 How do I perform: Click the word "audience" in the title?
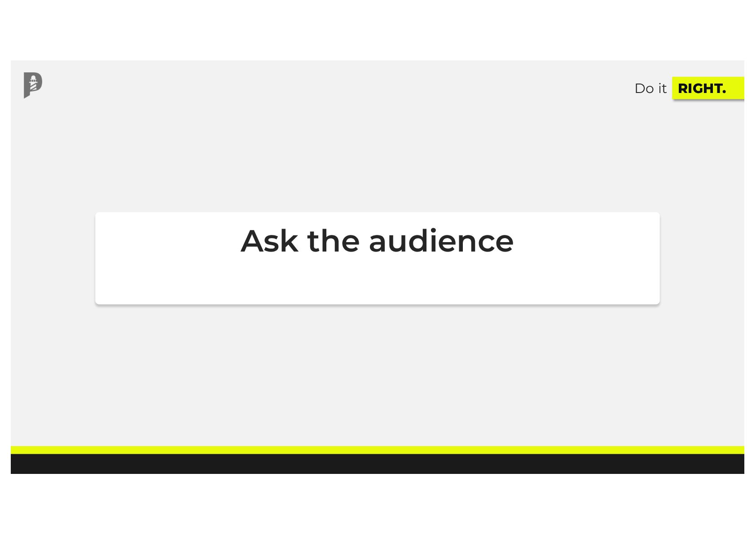(441, 241)
